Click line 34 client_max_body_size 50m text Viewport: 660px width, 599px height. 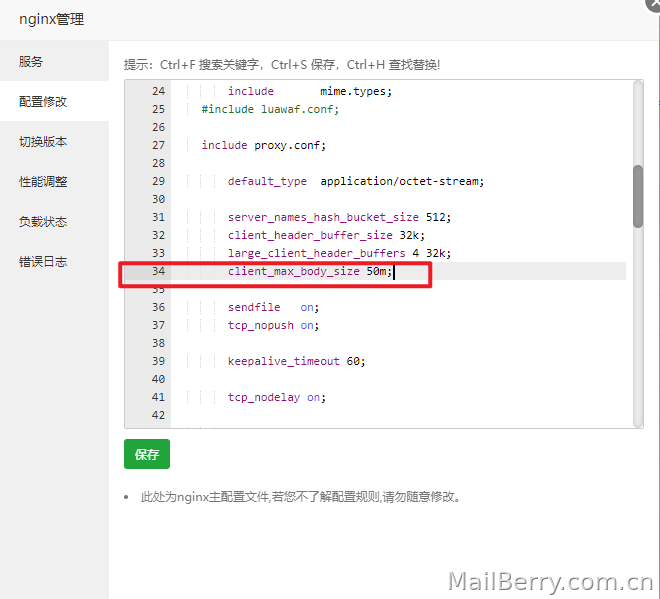tap(310, 271)
